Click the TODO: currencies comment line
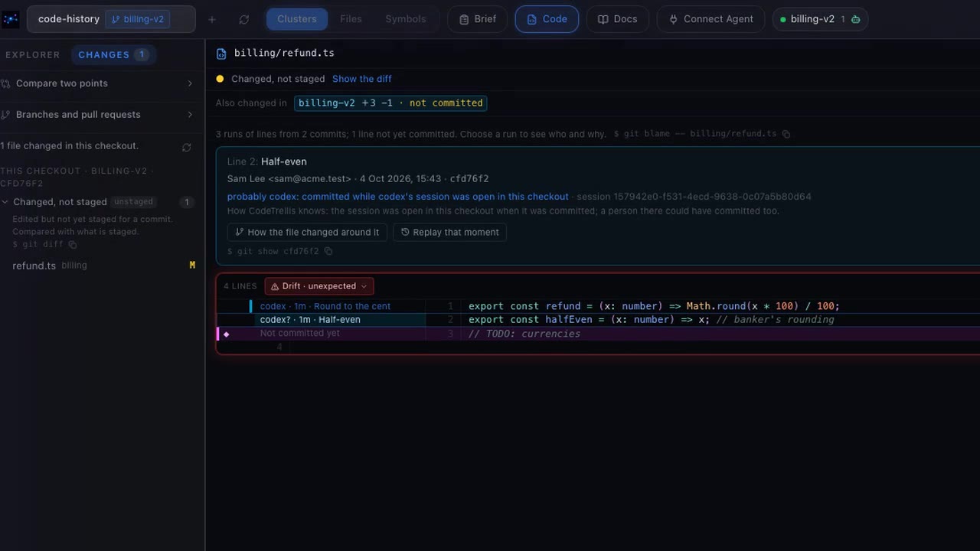Screen dimensions: 980x551 [524, 334]
